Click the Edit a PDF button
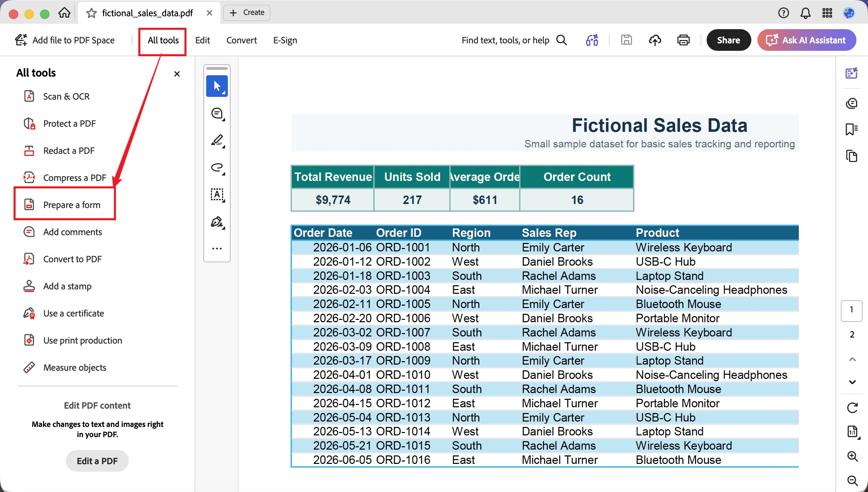The width and height of the screenshot is (868, 492). [97, 461]
